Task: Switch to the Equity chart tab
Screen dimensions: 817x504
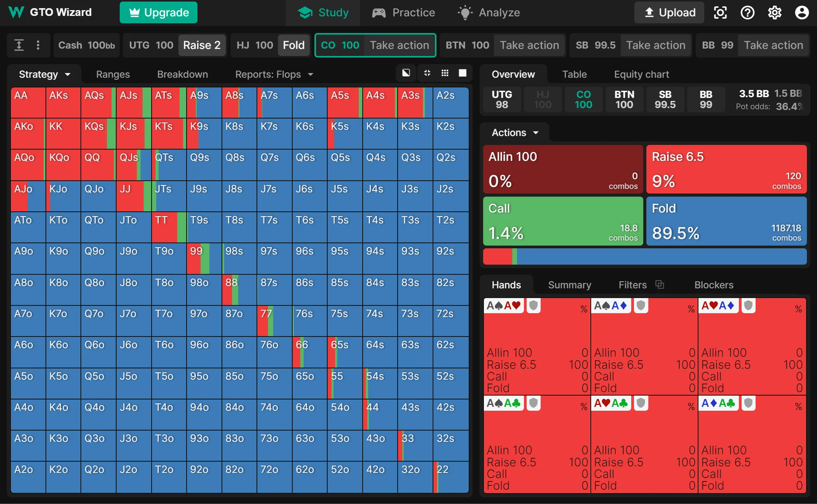Action: [641, 74]
